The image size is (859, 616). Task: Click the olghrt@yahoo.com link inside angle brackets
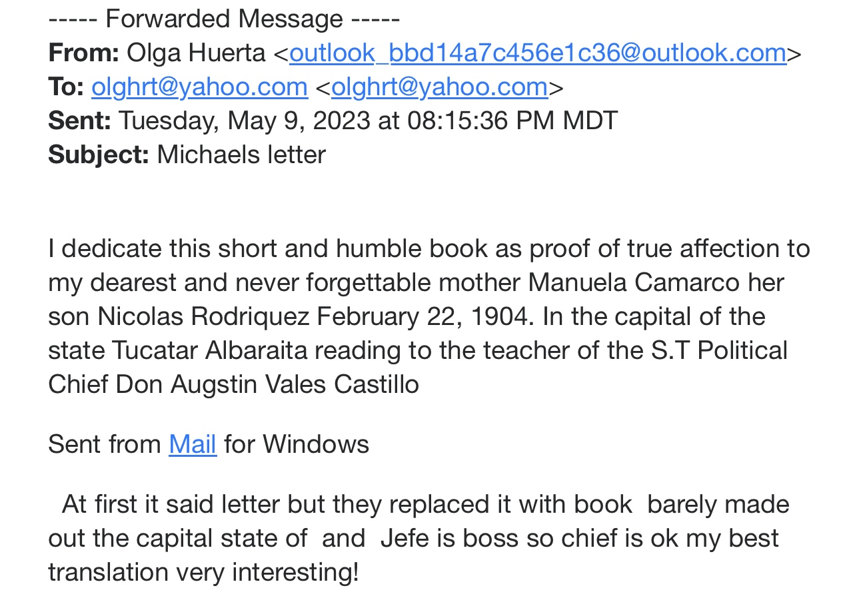coord(439,87)
